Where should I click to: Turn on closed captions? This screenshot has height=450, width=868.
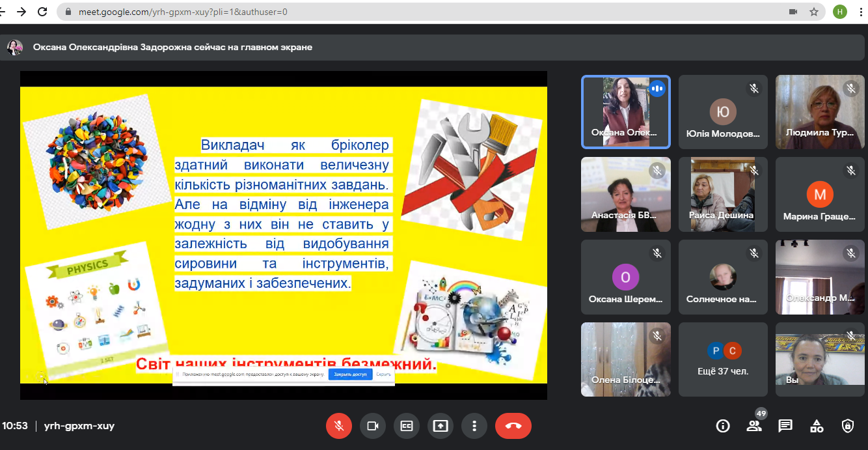tap(407, 426)
